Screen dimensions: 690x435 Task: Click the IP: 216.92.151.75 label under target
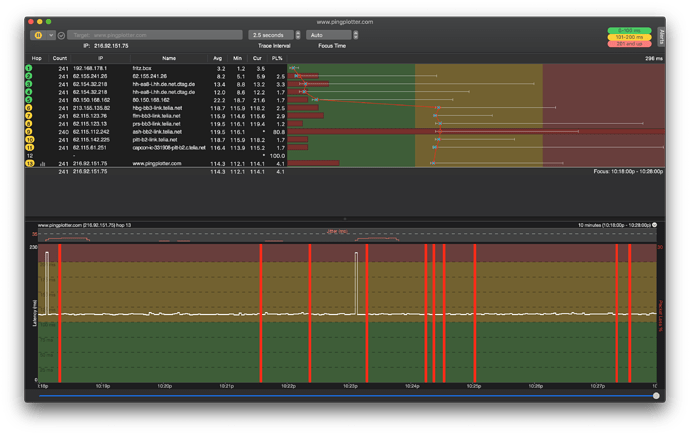(106, 46)
